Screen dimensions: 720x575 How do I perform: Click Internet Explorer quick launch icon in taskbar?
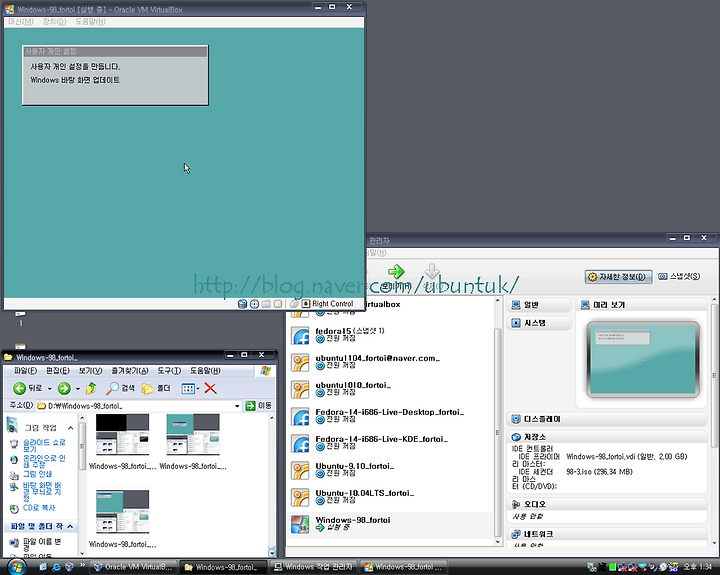point(56,567)
